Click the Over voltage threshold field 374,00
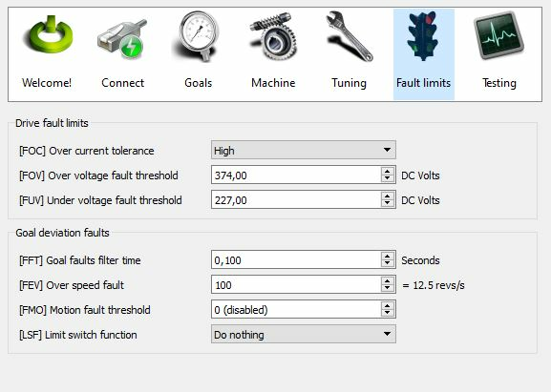 click(296, 175)
